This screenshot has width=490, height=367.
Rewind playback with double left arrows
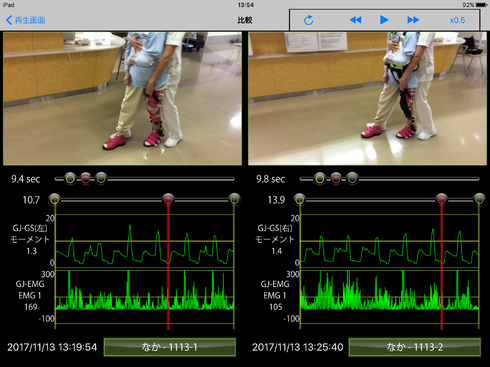[x=356, y=20]
